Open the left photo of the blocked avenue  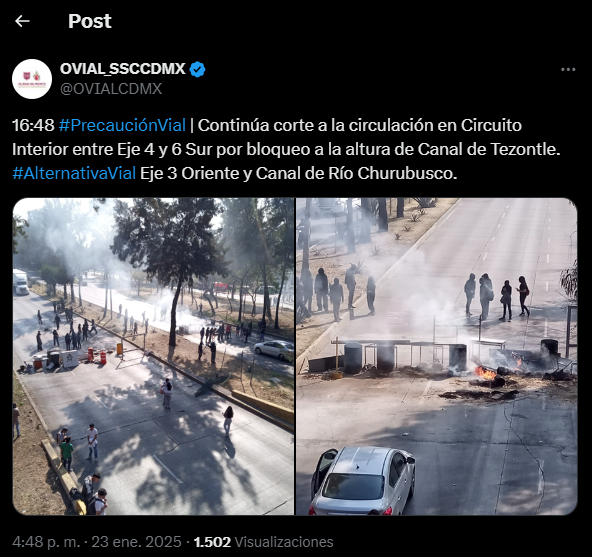tap(153, 356)
